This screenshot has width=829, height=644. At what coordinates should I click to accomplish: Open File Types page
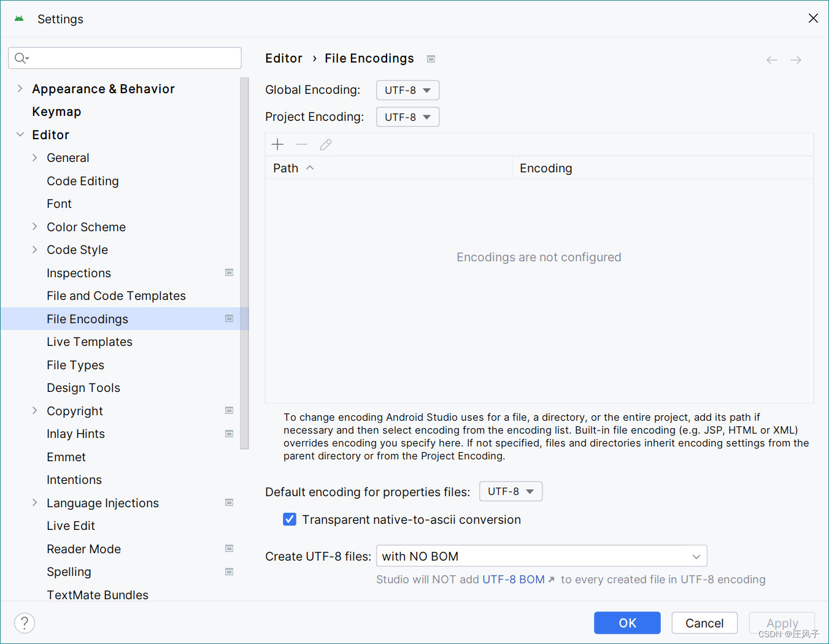[x=75, y=365]
